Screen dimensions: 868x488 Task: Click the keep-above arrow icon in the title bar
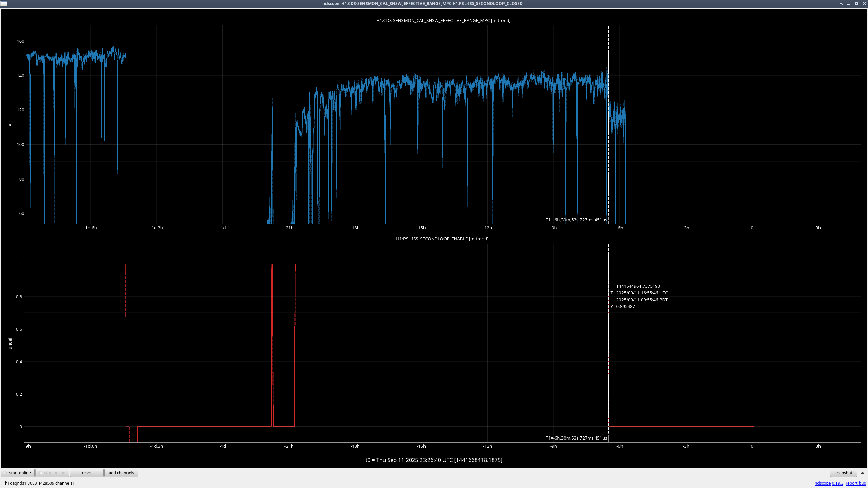coord(841,4)
